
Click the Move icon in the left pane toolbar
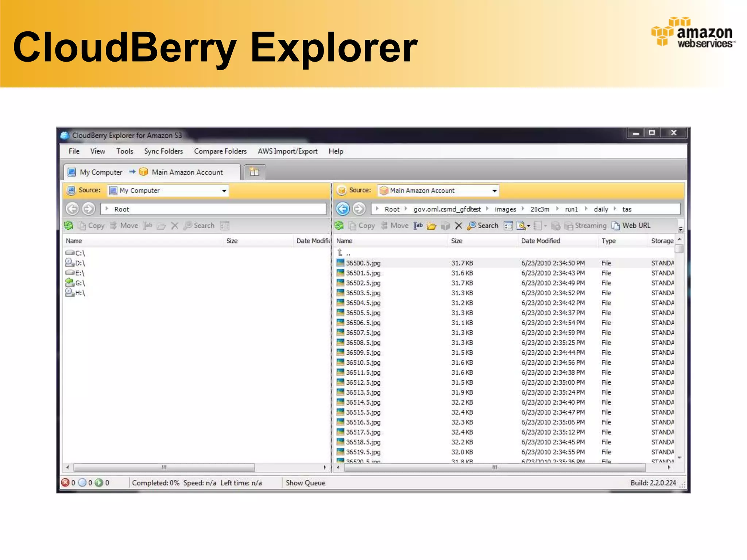(113, 226)
